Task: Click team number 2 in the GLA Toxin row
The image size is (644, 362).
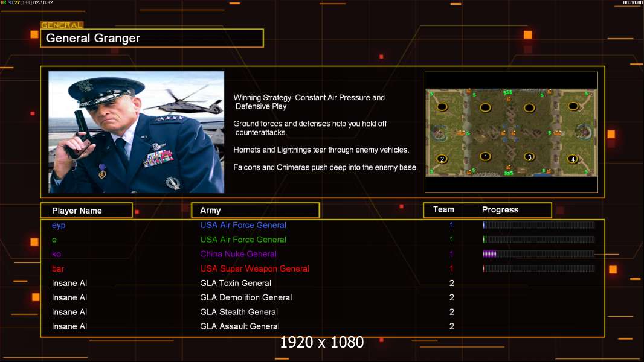Action: pyautogui.click(x=452, y=283)
